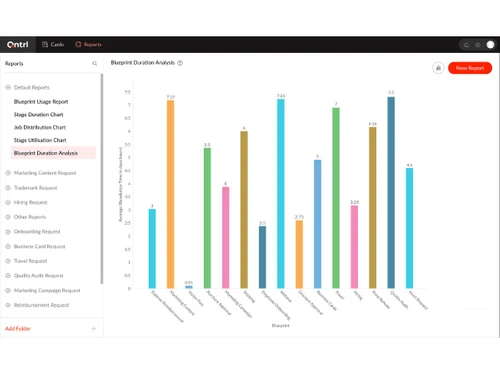Expand the Reimbursement Request folder

[x=8, y=305]
